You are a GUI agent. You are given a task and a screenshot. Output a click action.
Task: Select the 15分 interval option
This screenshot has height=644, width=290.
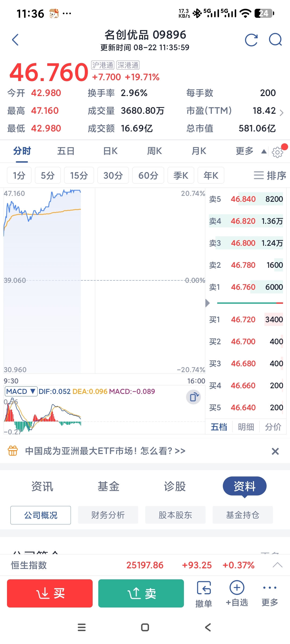pos(79,175)
